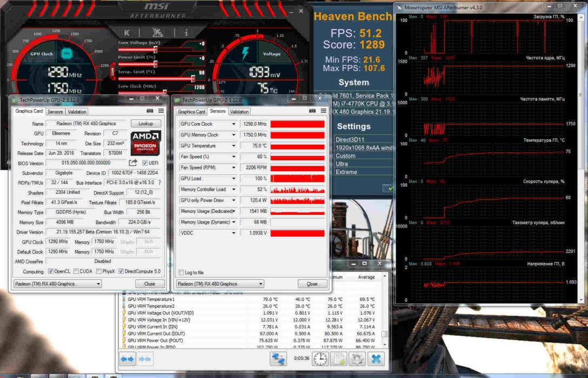The image size is (588, 378).
Task: Click the Kombustor K icon in Afterburner
Action: 127,33
